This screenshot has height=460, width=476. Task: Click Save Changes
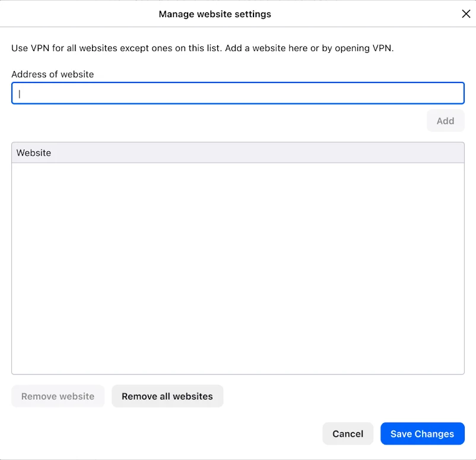(x=422, y=433)
